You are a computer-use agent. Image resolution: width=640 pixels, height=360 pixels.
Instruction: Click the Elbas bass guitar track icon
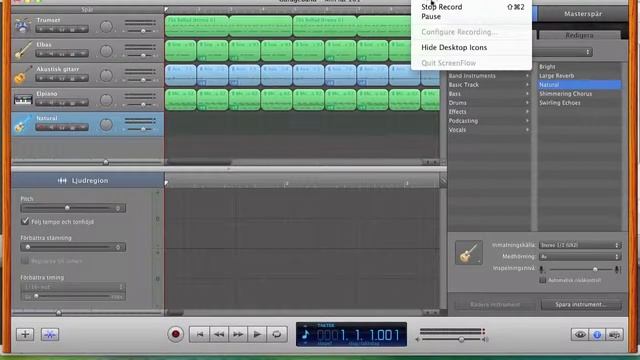coord(22,51)
